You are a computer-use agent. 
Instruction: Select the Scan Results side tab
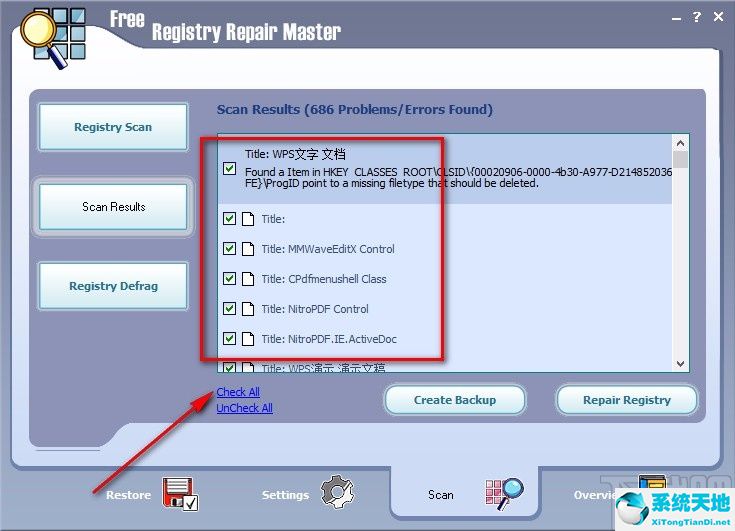pyautogui.click(x=113, y=207)
